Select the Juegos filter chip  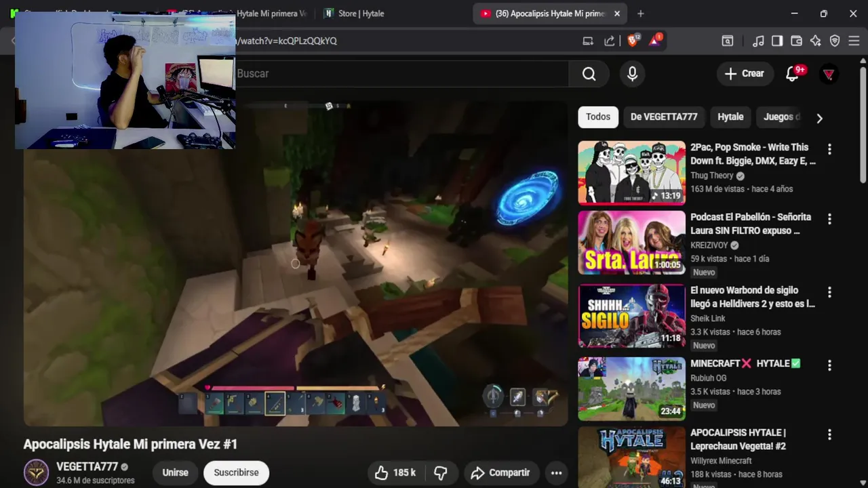(x=781, y=117)
